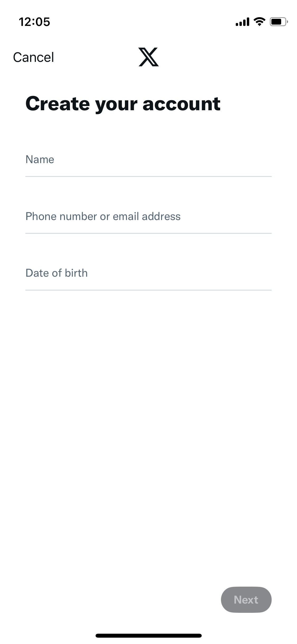Tap the 'Name' placeholder label
This screenshot has width=297, height=644.
[x=40, y=160]
